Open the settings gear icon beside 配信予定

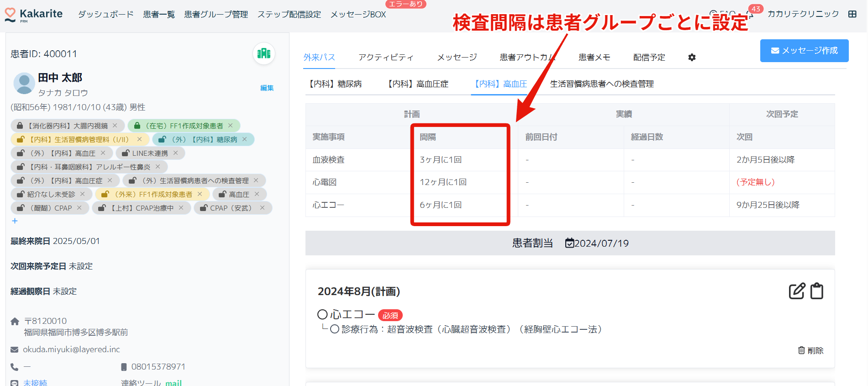(x=692, y=58)
